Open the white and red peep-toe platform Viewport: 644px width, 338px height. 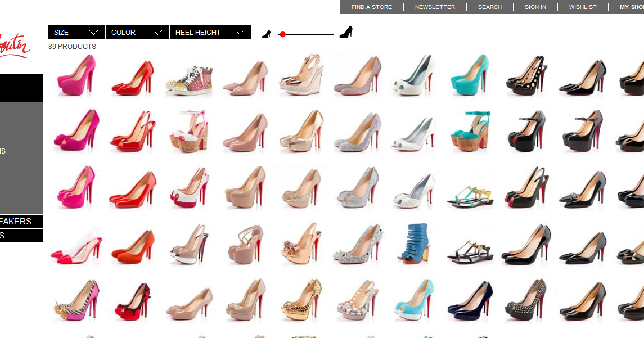click(190, 188)
